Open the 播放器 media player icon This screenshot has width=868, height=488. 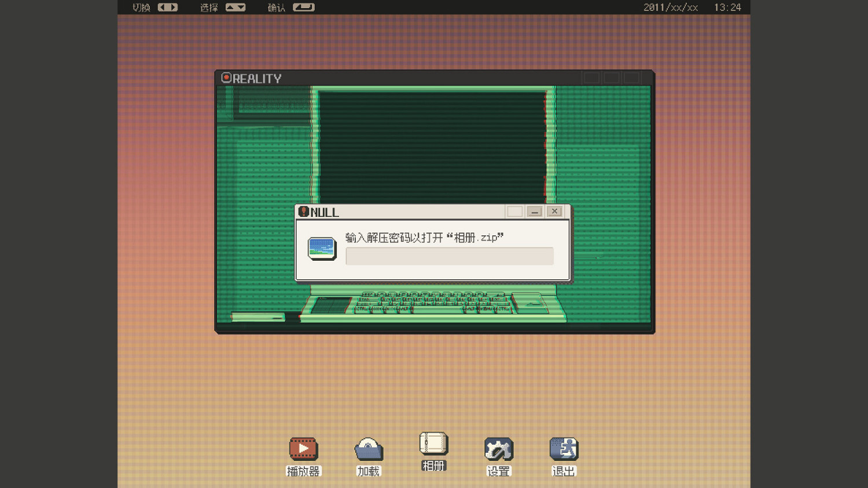303,449
